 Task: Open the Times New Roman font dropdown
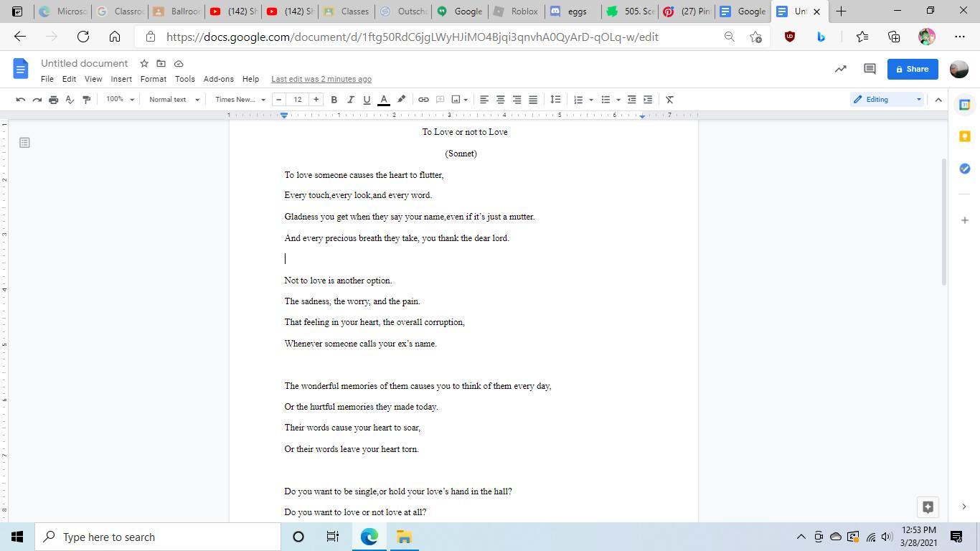tap(240, 100)
